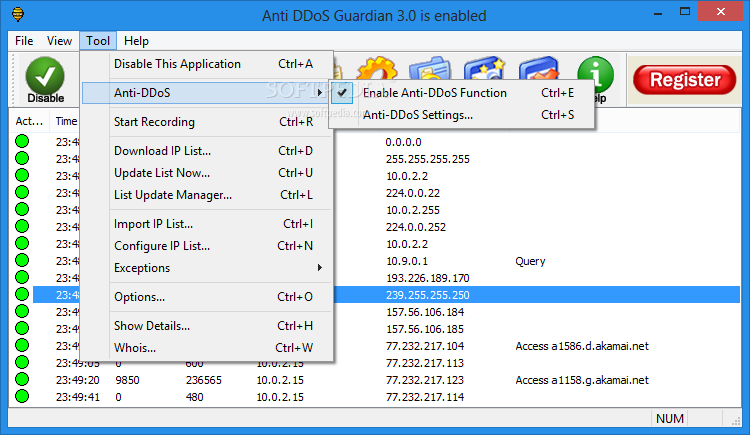
Task: Sort by the Act... column header
Action: [x=29, y=122]
